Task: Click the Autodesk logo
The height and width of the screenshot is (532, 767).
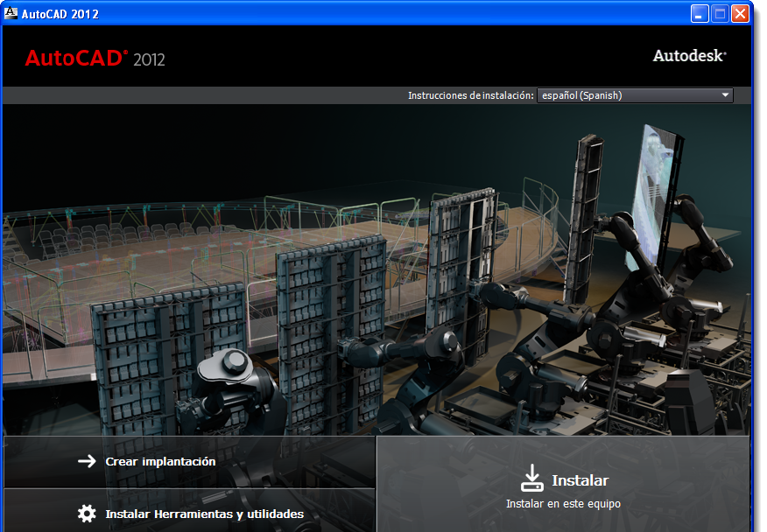Action: 689,54
